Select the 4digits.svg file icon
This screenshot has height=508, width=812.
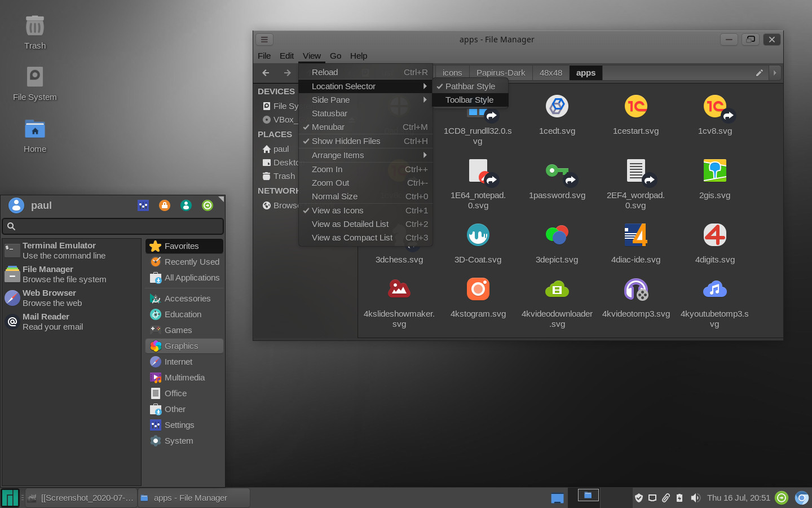(715, 235)
